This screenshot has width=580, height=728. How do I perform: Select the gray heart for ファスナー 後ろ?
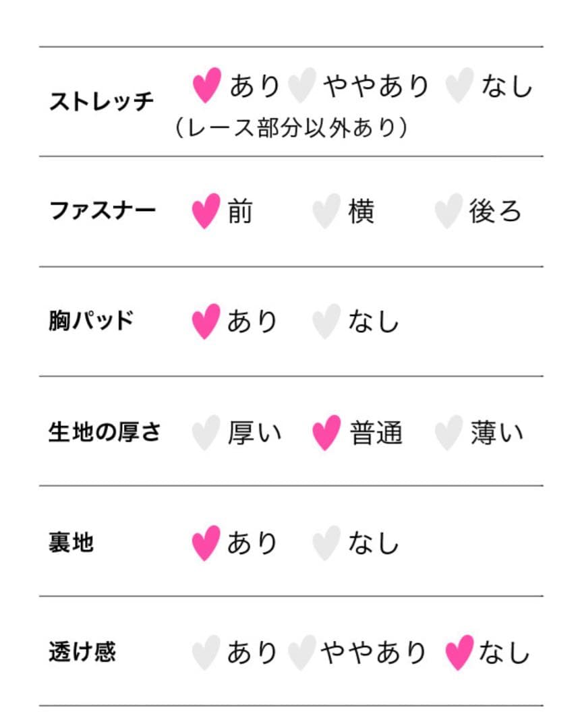pyautogui.click(x=448, y=211)
